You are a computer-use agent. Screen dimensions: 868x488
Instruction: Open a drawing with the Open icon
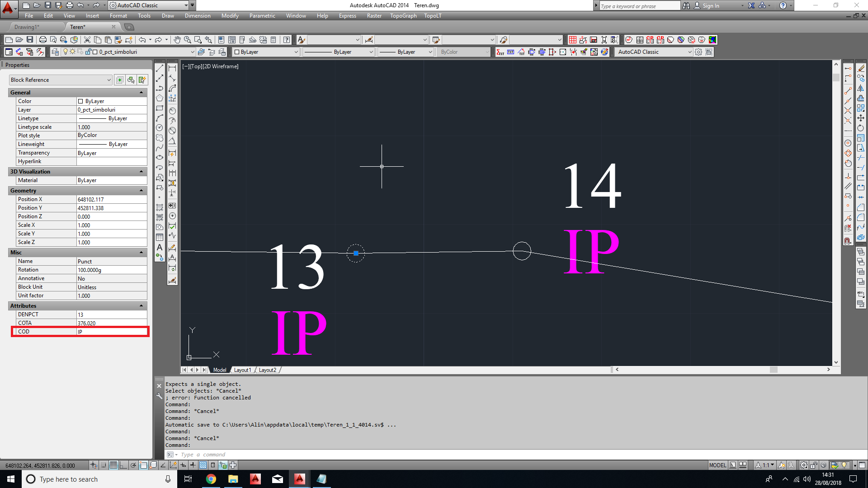coord(19,39)
